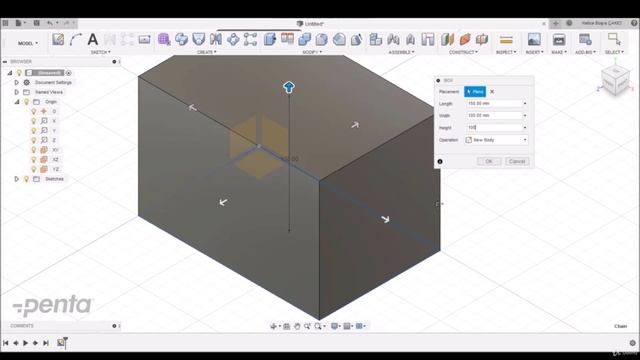This screenshot has height=360, width=640.
Task: Click the play button in the timeline
Action: pyautogui.click(x=26, y=343)
